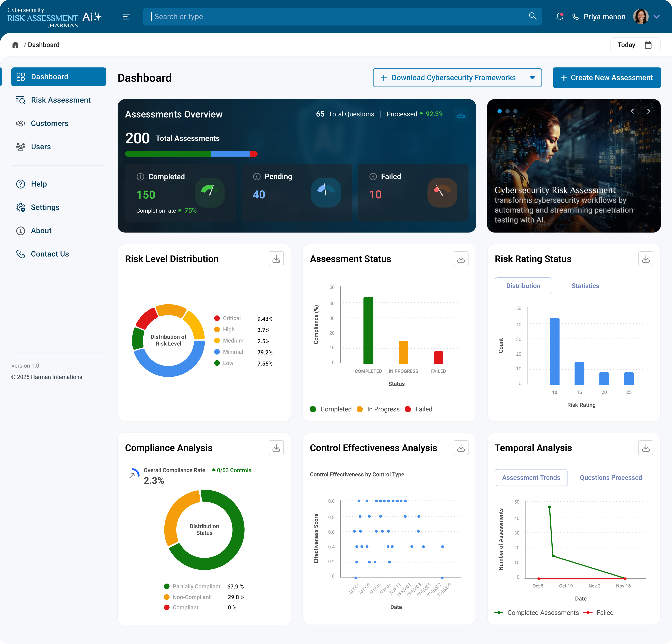This screenshot has height=644, width=672.
Task: Click the Temporal Analysis download icon
Action: (646, 448)
